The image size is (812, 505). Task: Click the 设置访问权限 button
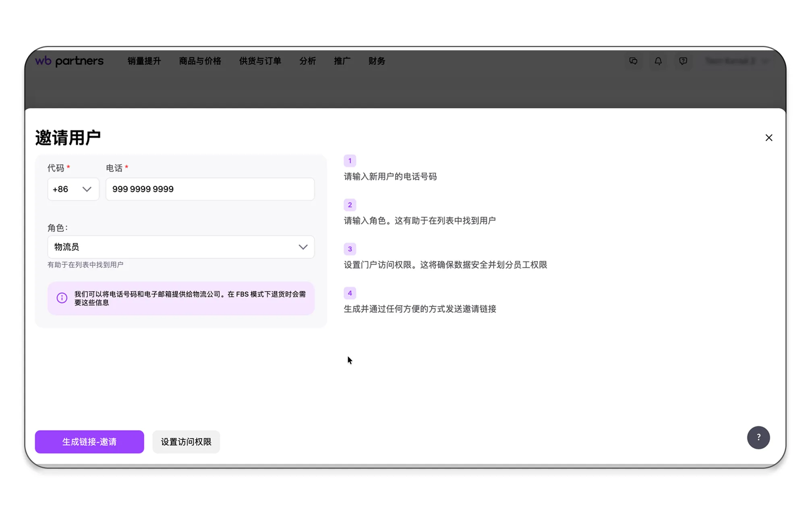(x=186, y=442)
